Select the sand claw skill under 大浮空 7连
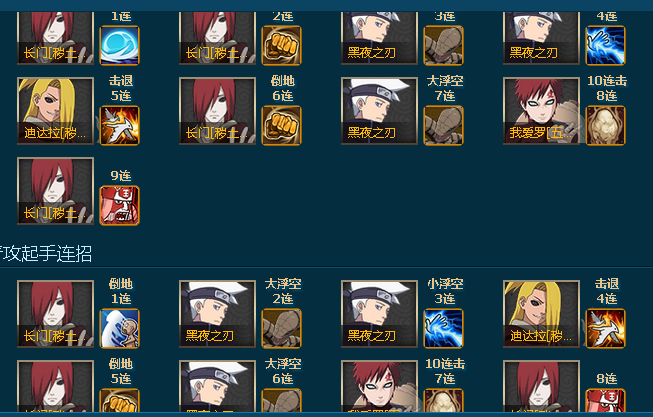Viewport: 653px width, 417px height. [x=444, y=125]
